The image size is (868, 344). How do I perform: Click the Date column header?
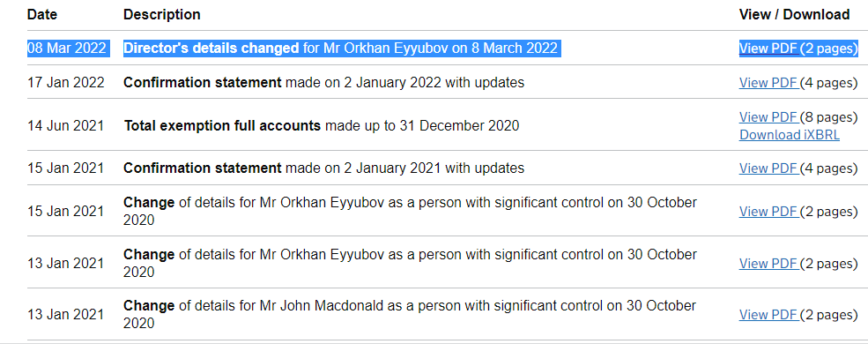point(42,15)
